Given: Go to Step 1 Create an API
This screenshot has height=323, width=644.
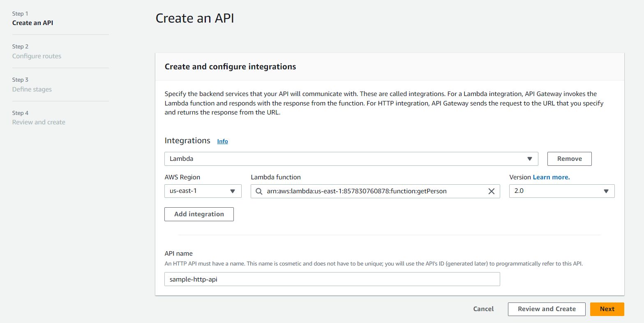Looking at the screenshot, I should [32, 23].
